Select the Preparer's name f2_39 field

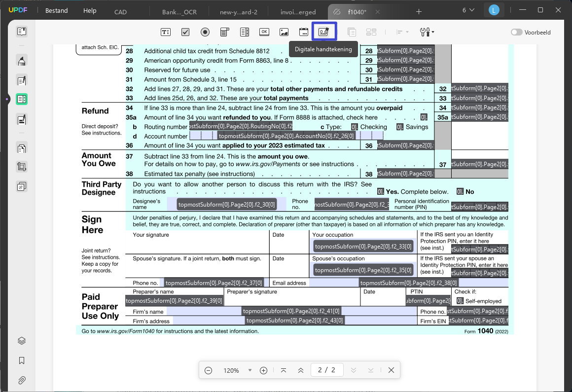coord(175,300)
